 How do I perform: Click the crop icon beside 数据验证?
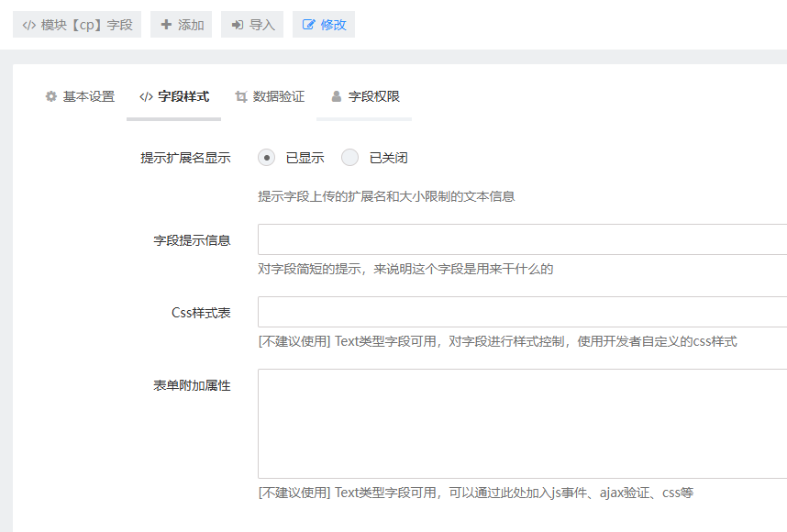[x=241, y=96]
